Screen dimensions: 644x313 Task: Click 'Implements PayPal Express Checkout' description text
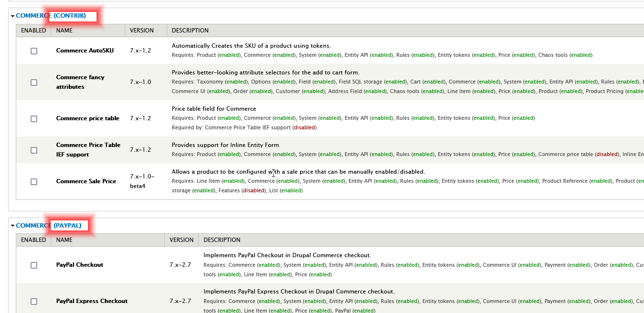pos(299,292)
